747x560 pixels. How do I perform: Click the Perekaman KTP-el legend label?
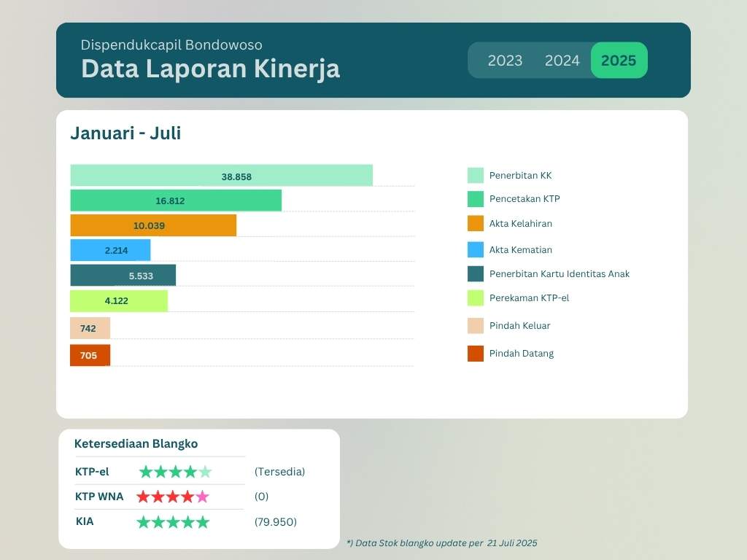(x=530, y=298)
